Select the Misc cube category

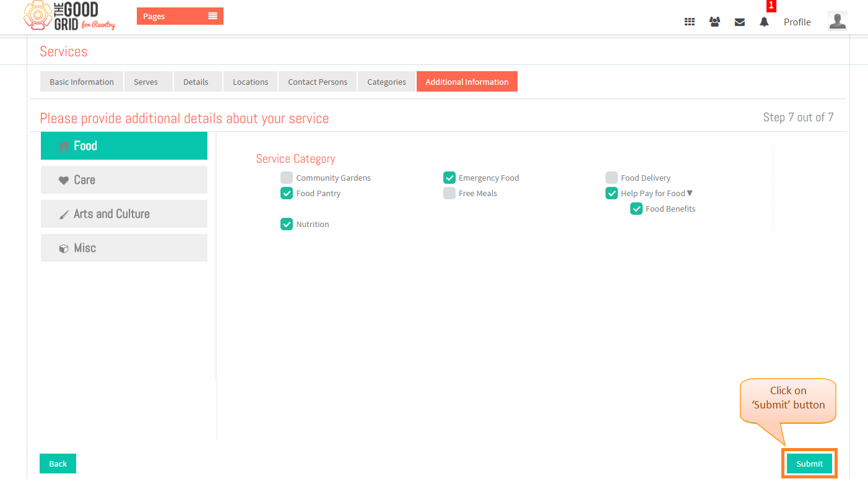pos(124,248)
